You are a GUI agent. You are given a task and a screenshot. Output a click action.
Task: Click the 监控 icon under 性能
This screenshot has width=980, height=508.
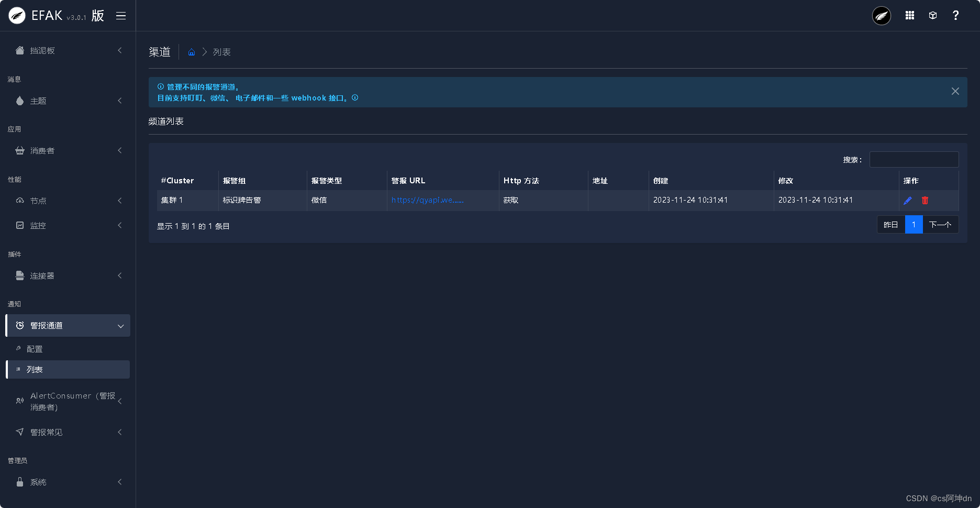(x=19, y=225)
